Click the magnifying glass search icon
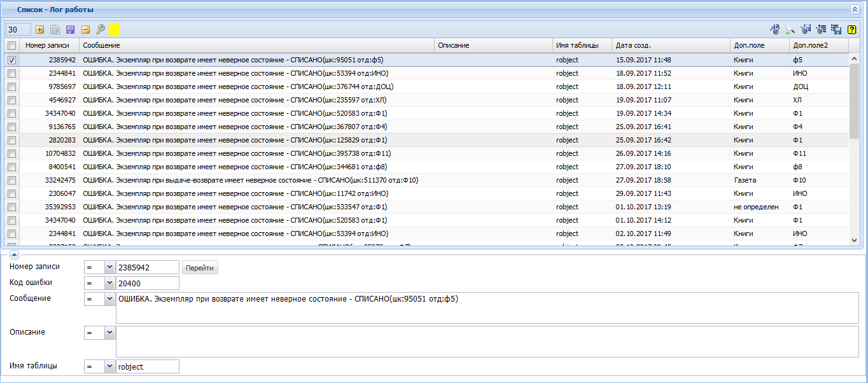This screenshot has width=868, height=383. pyautogui.click(x=100, y=29)
